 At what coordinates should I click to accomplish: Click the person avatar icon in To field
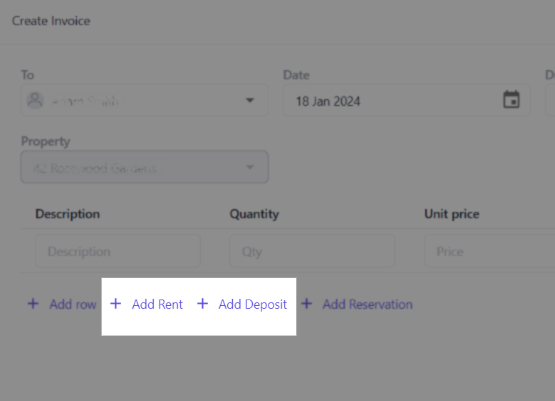tap(35, 101)
